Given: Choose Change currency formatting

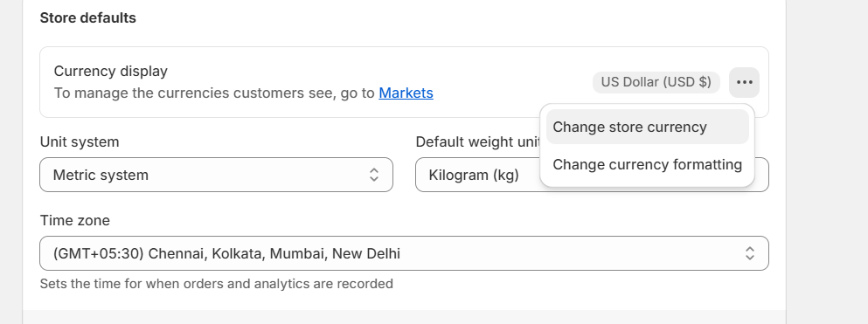Looking at the screenshot, I should point(647,164).
